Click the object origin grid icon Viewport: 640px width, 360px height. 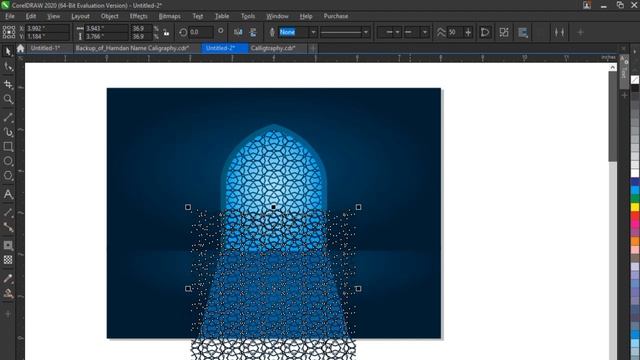tap(9, 32)
